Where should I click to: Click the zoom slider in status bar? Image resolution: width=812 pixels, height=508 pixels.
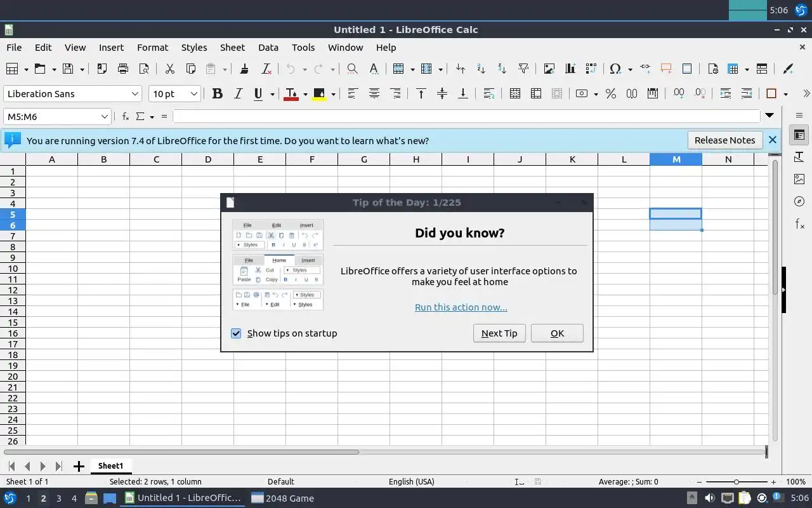click(x=736, y=482)
